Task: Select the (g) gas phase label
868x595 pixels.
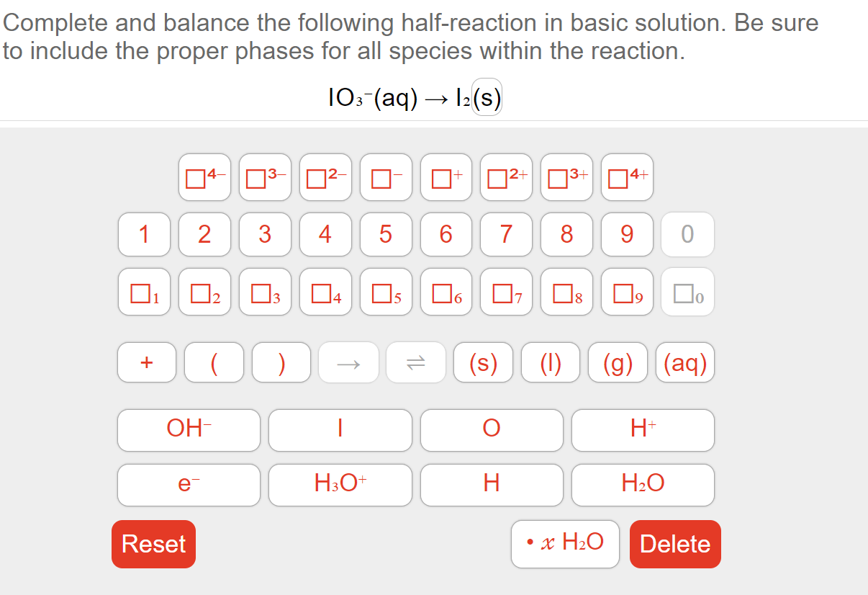Action: point(618,362)
